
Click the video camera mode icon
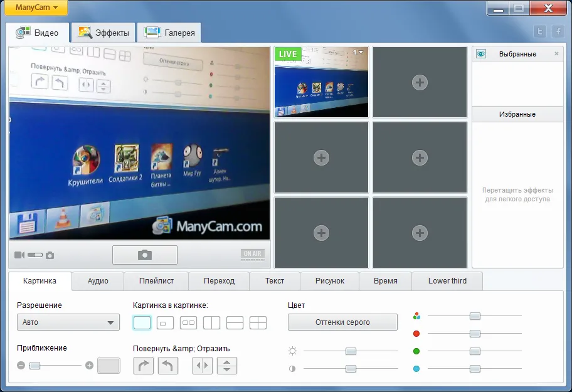19,255
